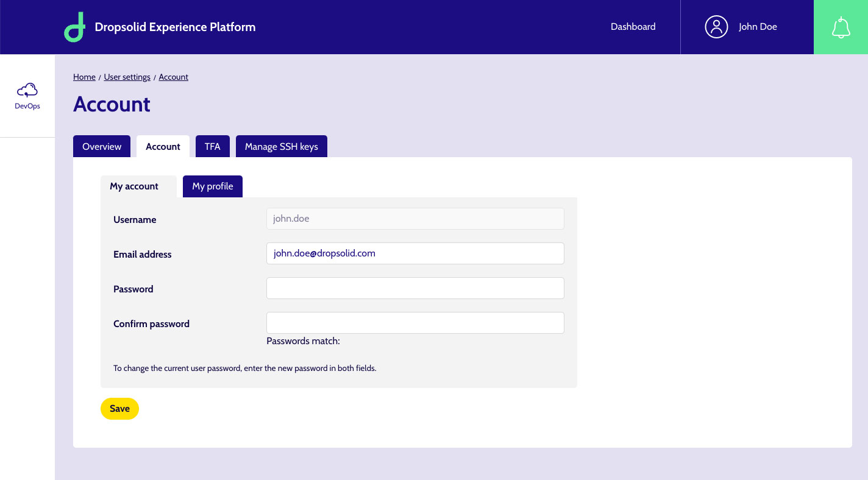Open the My profile sub-tab
The width and height of the screenshot is (868, 480).
point(213,186)
